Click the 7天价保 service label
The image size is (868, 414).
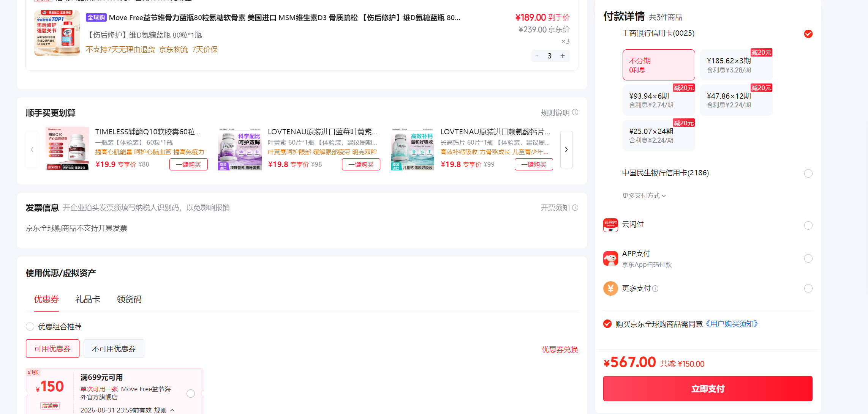click(x=205, y=49)
